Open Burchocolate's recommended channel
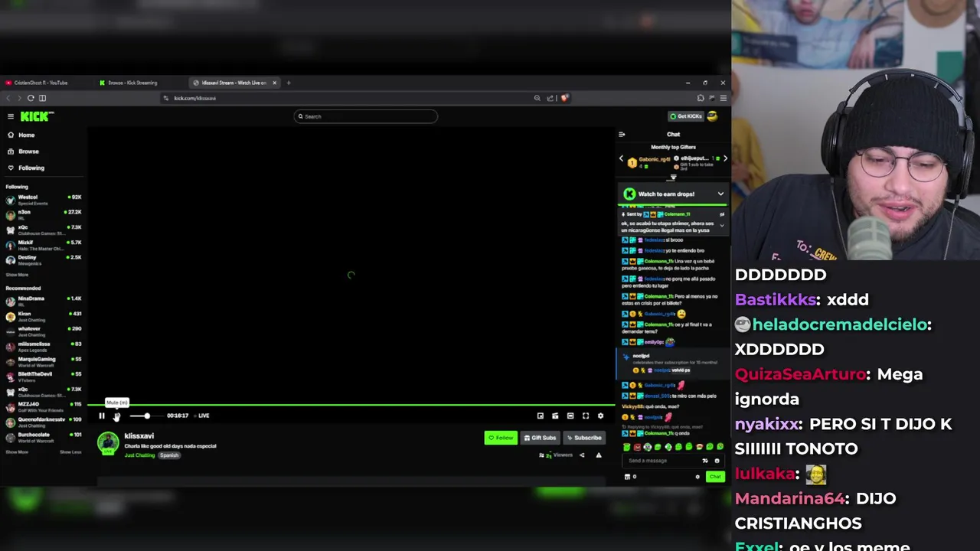 click(44, 437)
